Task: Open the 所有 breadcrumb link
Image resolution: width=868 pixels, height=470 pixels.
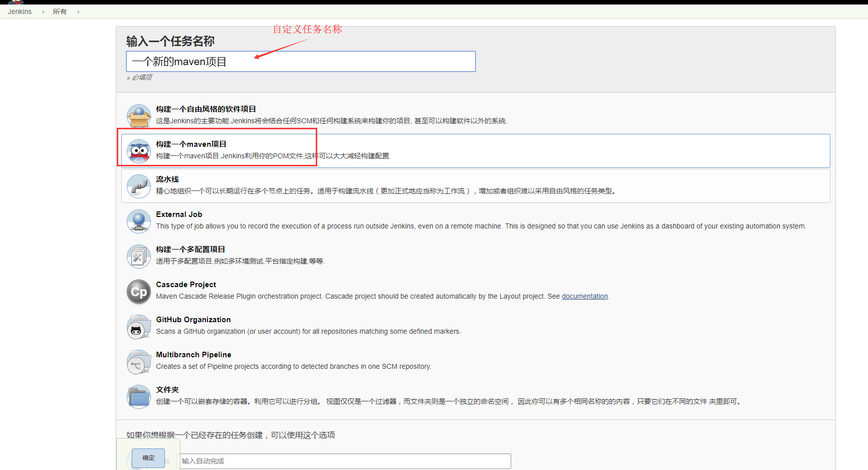Action: 60,12
